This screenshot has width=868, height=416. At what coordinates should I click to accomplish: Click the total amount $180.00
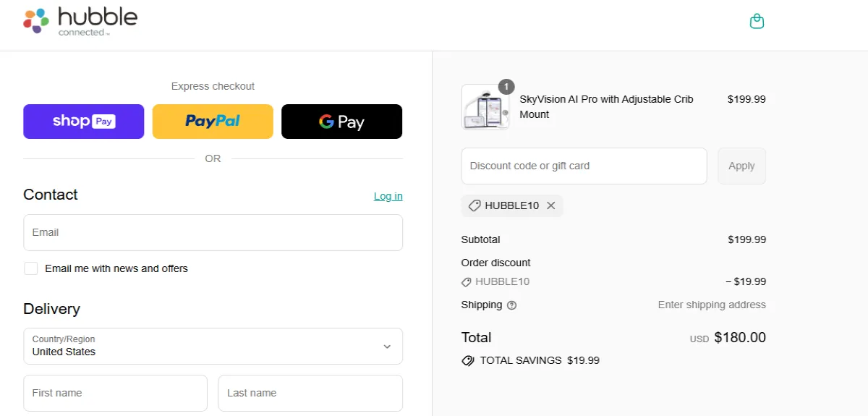coord(740,337)
